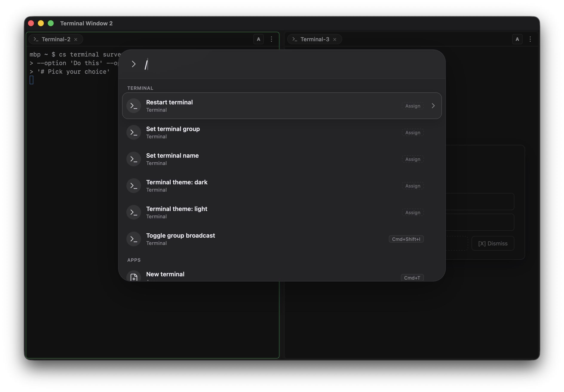Click the Terminal-2 tab's prompt icon

(x=36, y=39)
